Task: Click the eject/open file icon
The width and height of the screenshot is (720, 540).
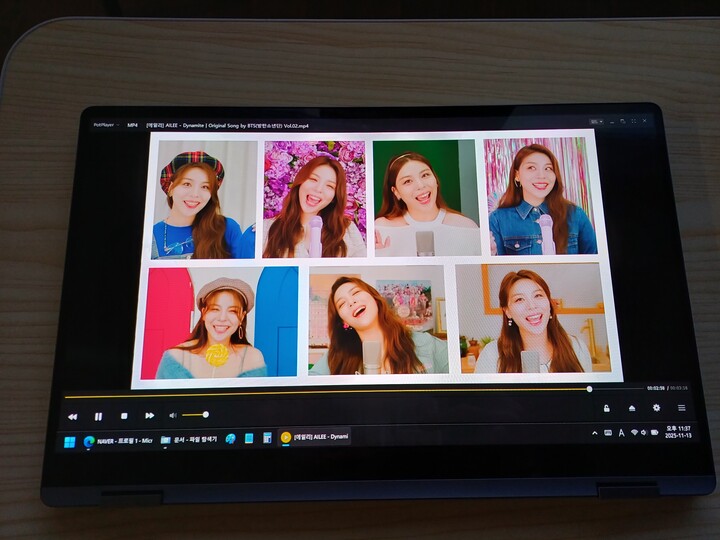Action: (x=631, y=408)
